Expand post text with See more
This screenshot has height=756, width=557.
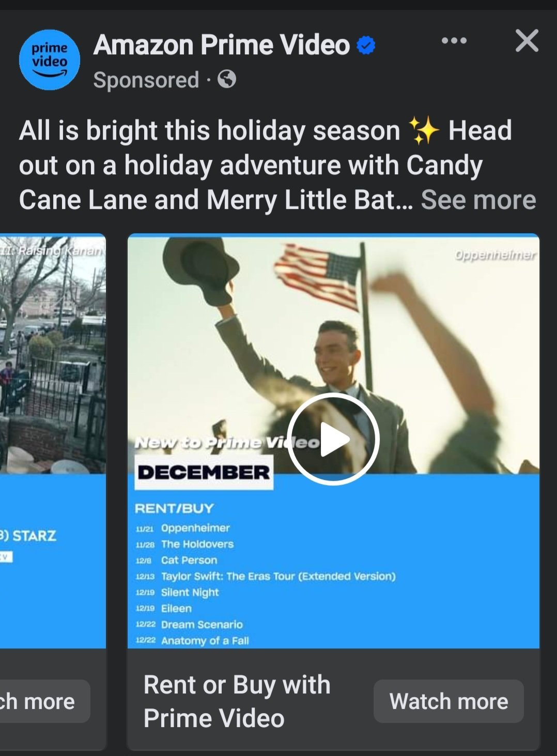(478, 200)
